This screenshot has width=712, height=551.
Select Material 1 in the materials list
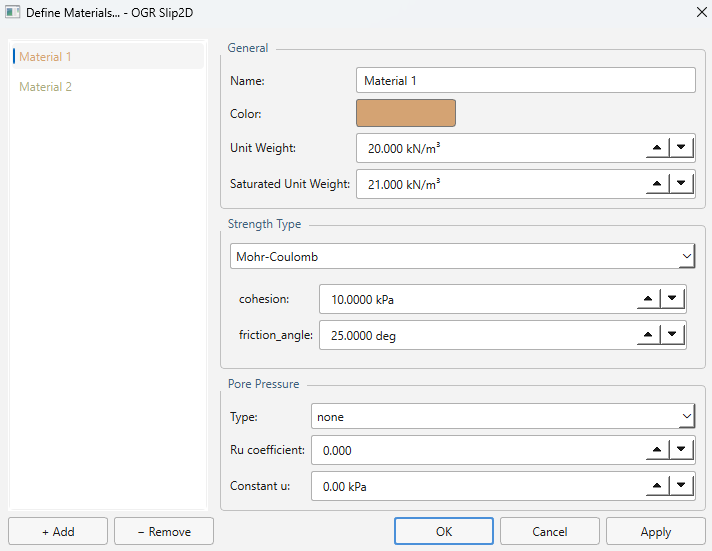(x=108, y=56)
